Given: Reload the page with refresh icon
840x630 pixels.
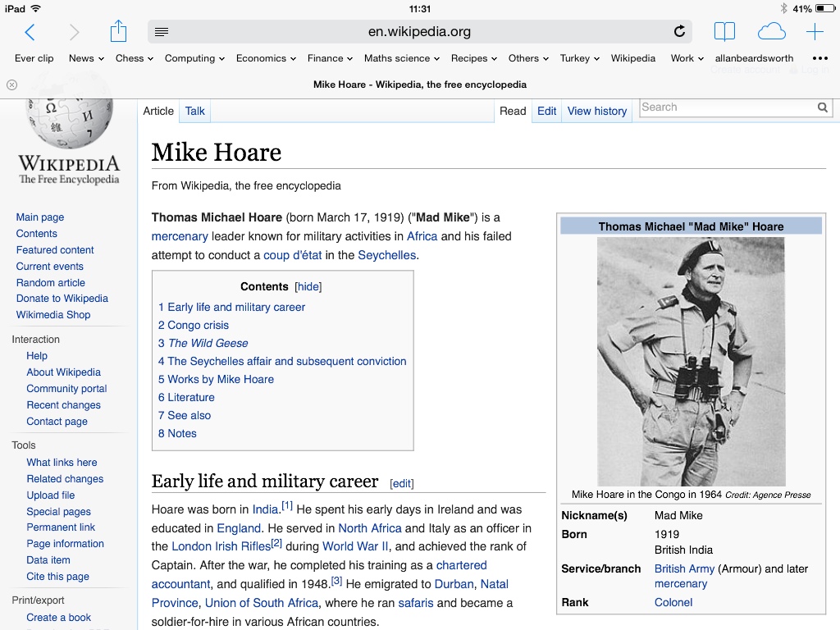Looking at the screenshot, I should click(679, 32).
